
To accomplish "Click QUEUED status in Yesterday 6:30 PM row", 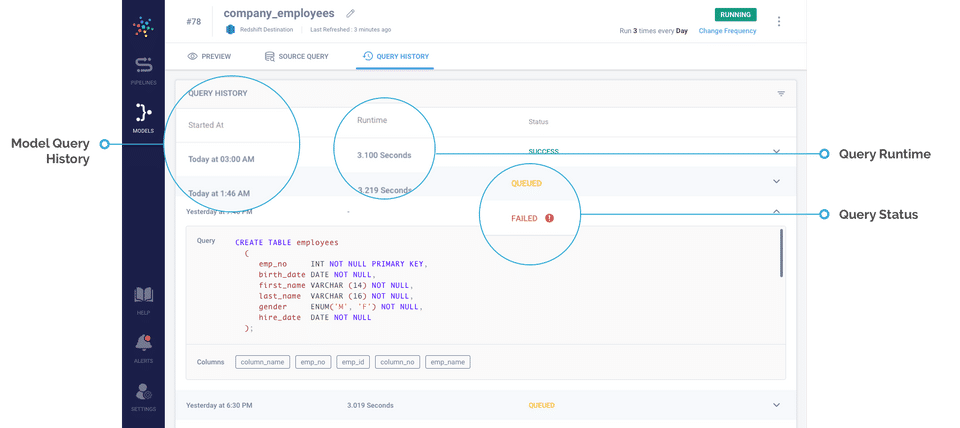I will (542, 405).
